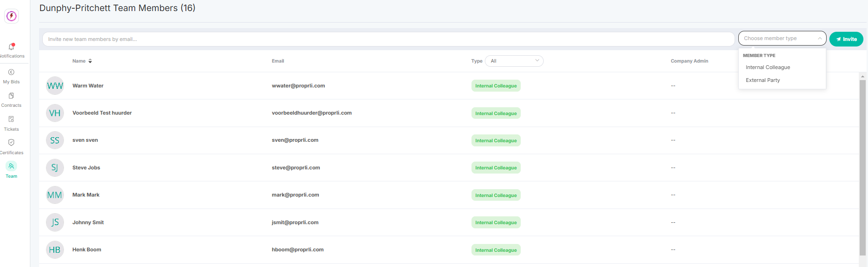Viewport: 868px width, 267px height.
Task: Click the JS avatar for Johnny Smit
Action: tap(55, 222)
